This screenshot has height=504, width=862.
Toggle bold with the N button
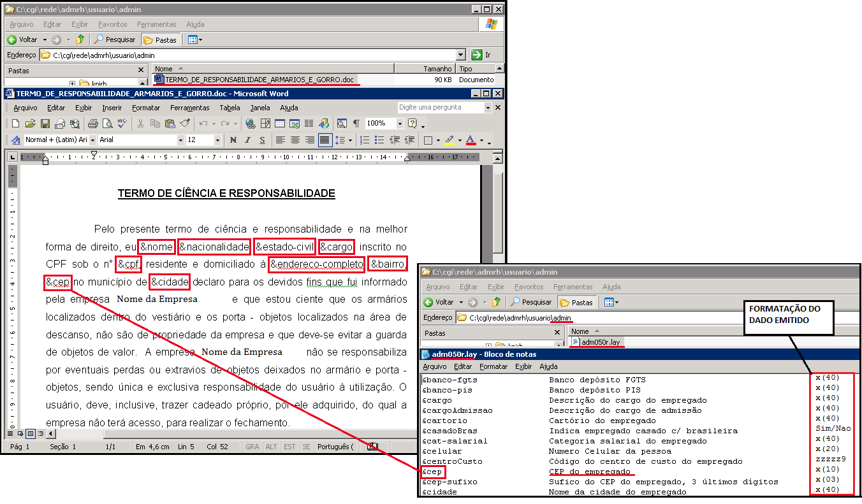pos(233,140)
